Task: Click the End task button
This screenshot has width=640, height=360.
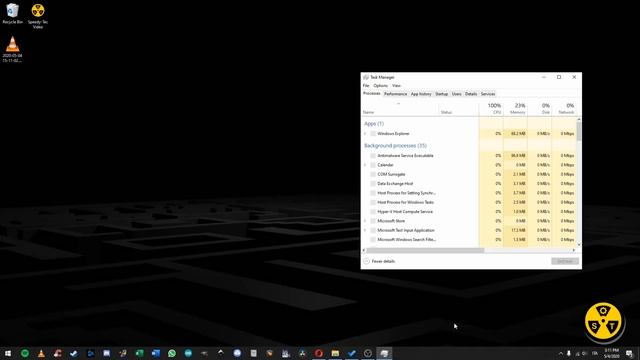Action: click(x=565, y=261)
